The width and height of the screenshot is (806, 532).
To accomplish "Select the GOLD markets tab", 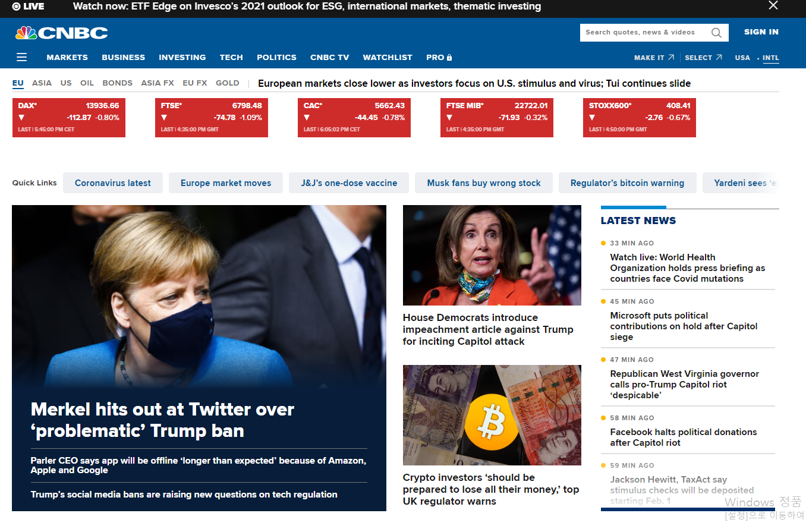I will (x=228, y=83).
